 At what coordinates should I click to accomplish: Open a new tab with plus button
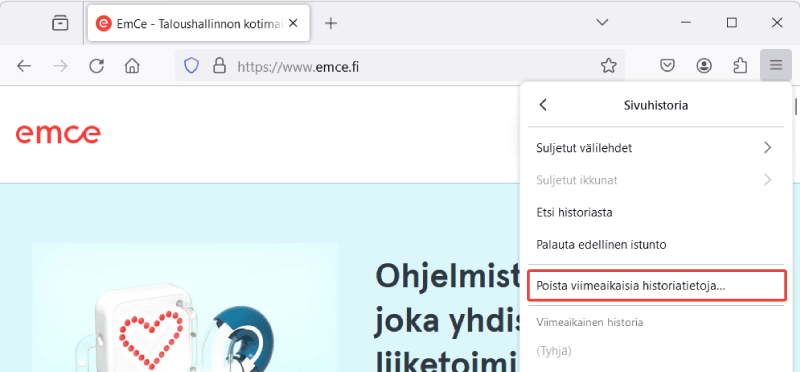[331, 23]
